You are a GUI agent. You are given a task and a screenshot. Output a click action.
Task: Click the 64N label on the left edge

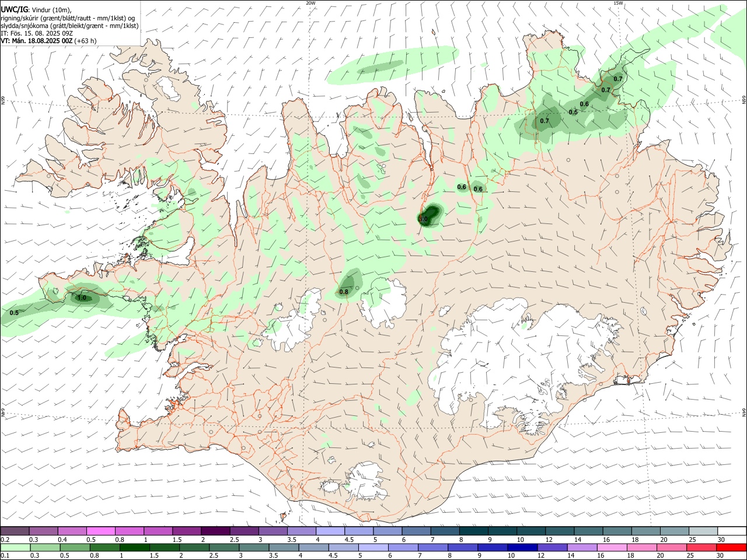[3, 412]
